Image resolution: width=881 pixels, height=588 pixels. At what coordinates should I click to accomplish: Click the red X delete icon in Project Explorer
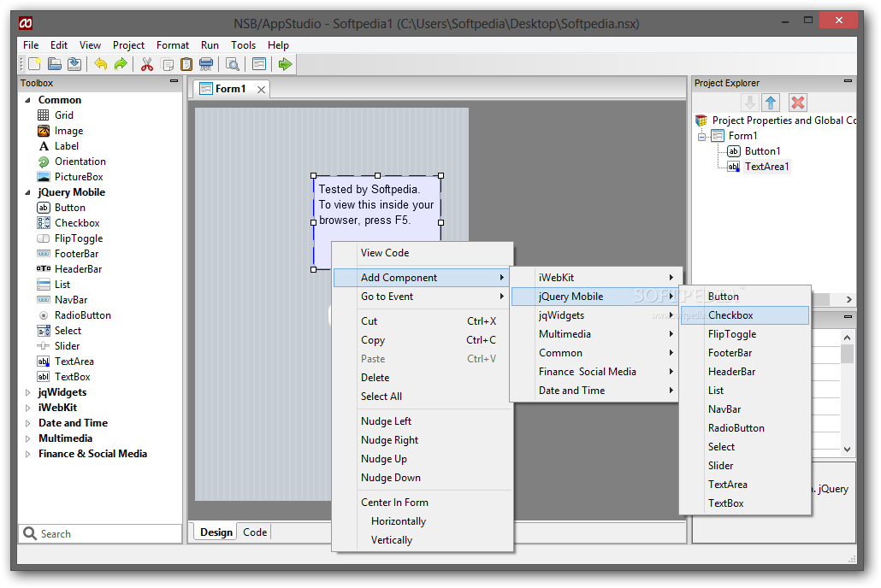click(x=798, y=103)
